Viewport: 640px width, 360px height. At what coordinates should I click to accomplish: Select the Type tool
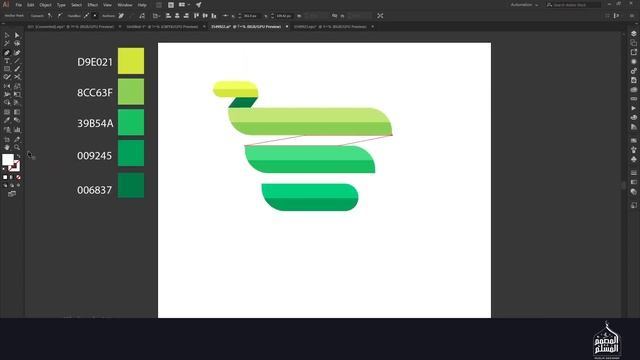[7, 61]
